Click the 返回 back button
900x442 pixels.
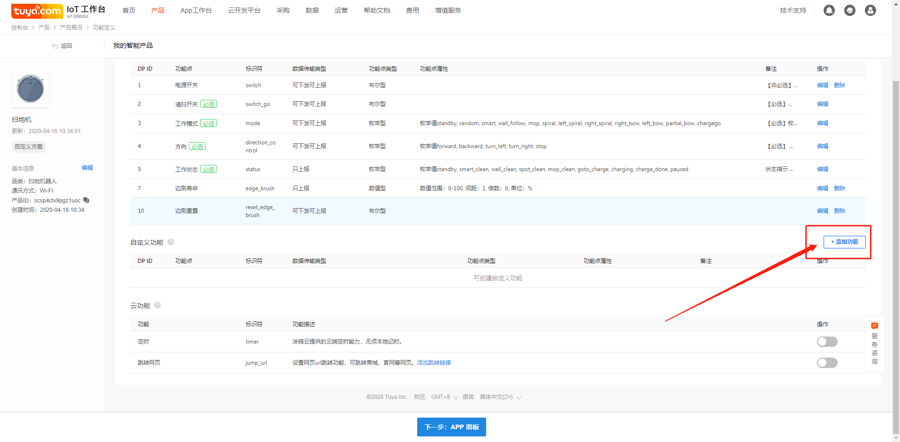click(x=62, y=46)
